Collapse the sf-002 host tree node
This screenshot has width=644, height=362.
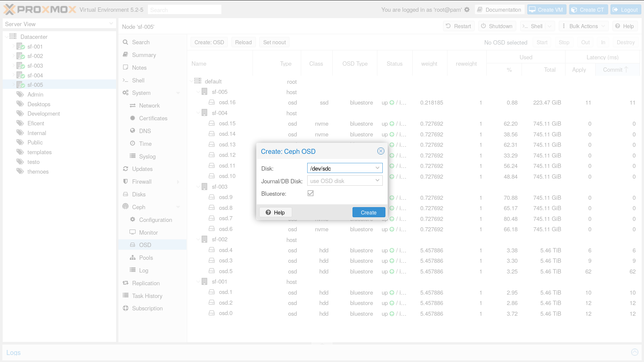(198, 239)
